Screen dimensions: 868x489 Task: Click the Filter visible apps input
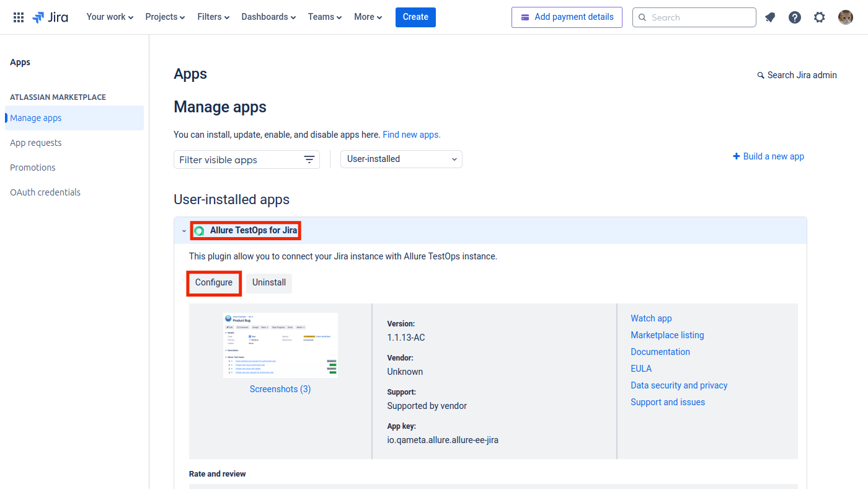247,159
